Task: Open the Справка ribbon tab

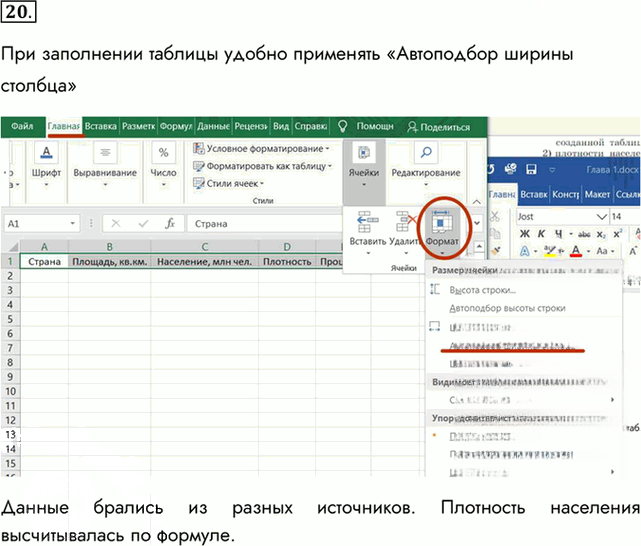Action: point(311,126)
